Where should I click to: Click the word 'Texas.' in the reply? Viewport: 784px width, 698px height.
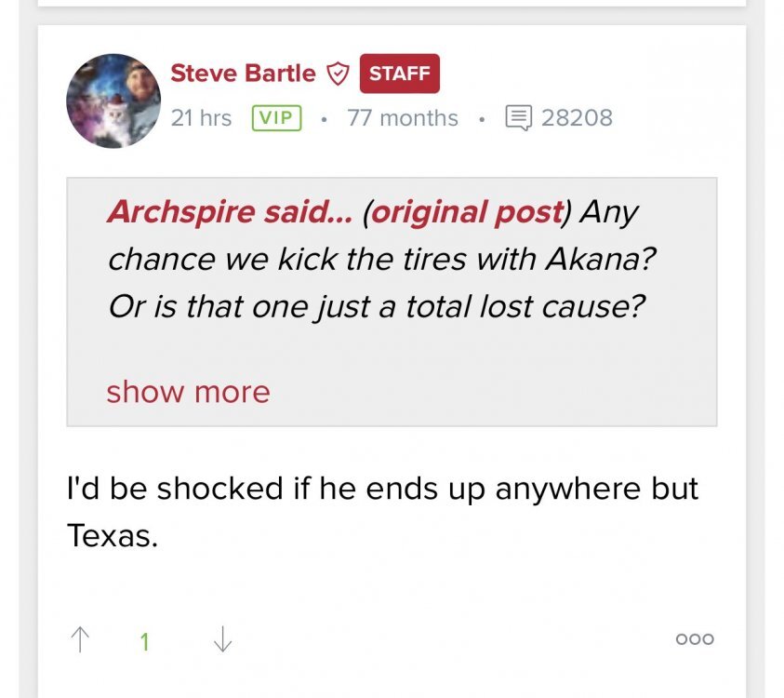point(112,535)
